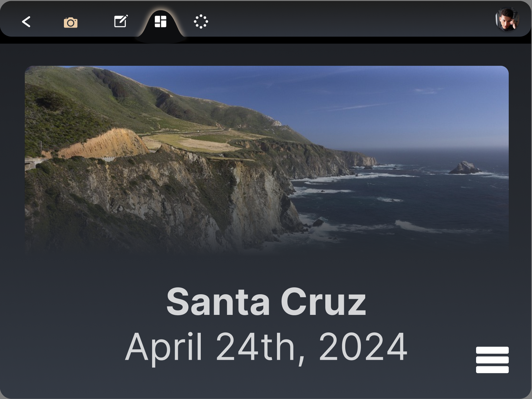Open the hamburger menu button
Viewport: 532px width, 399px height.
point(492,360)
